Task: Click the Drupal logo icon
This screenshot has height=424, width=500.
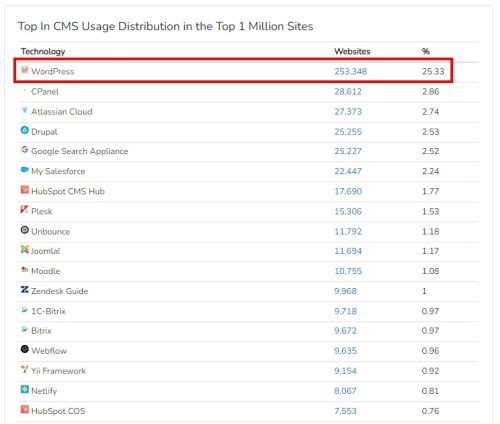Action: coord(25,130)
